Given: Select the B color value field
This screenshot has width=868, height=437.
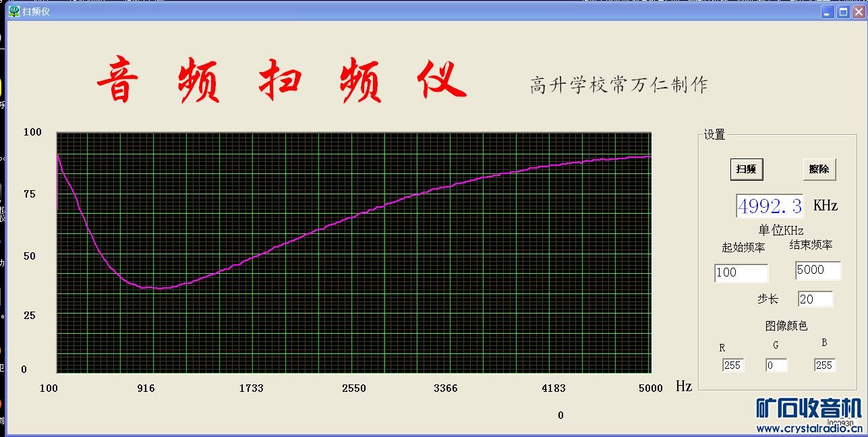Looking at the screenshot, I should [825, 366].
